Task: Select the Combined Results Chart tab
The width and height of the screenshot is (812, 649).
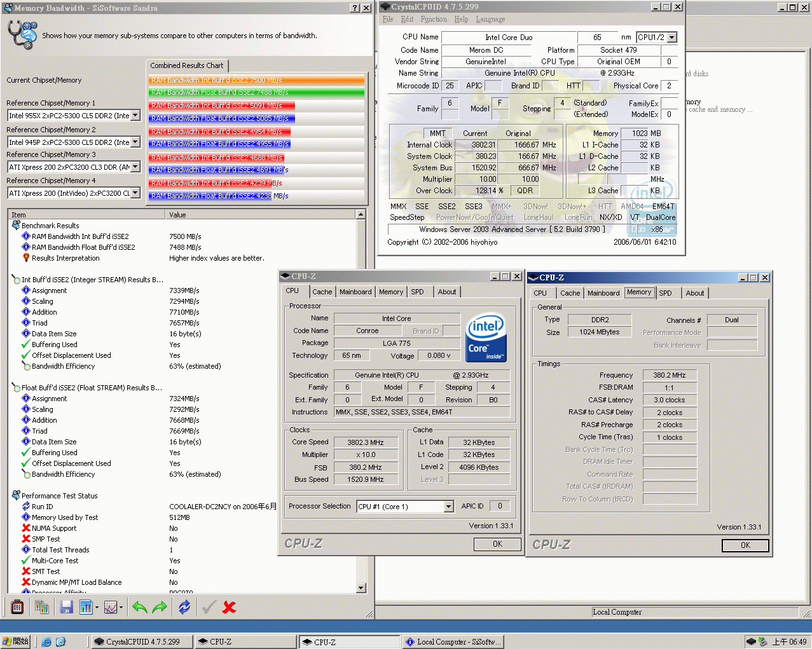Action: [x=187, y=65]
